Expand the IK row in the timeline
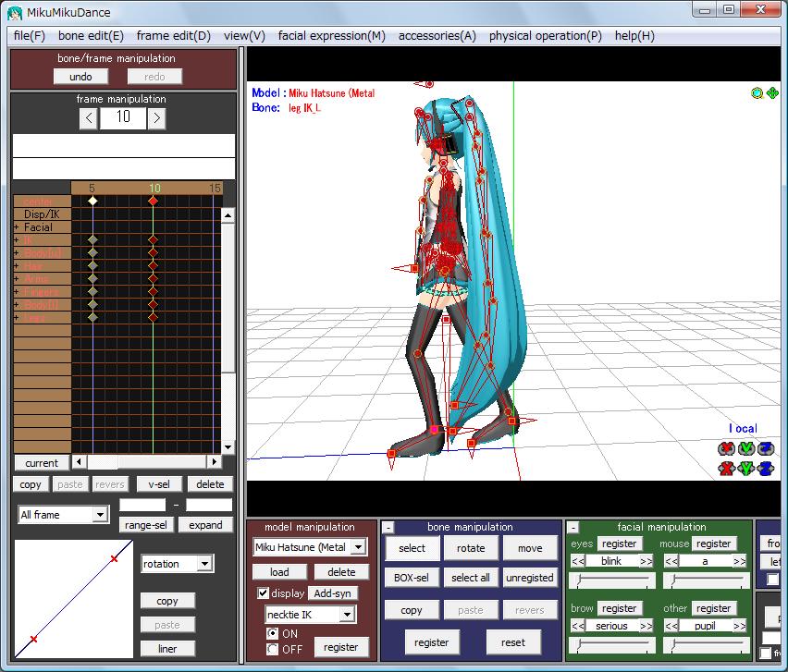 coord(17,240)
